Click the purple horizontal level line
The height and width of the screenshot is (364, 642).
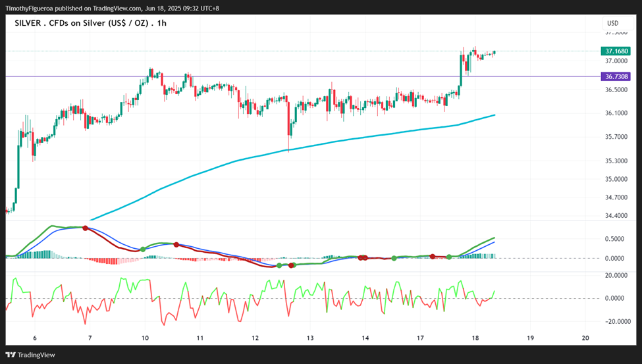click(x=303, y=76)
